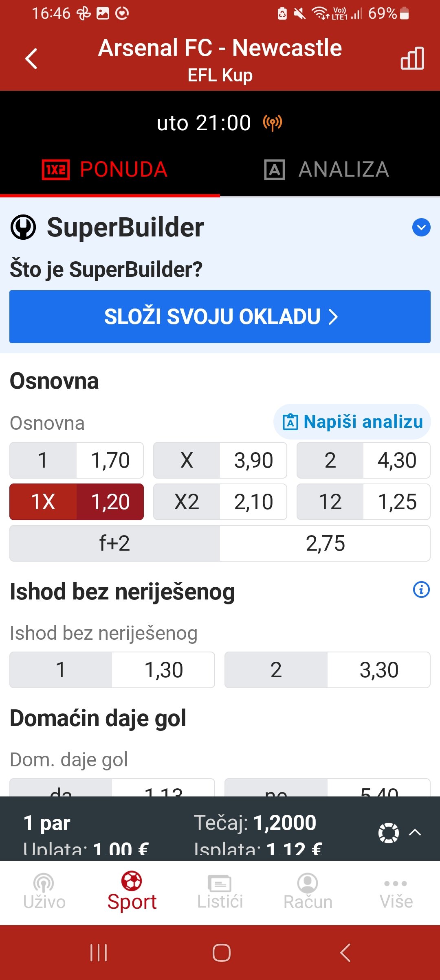Select home win odds 1,70
This screenshot has height=980, width=440.
77,460
